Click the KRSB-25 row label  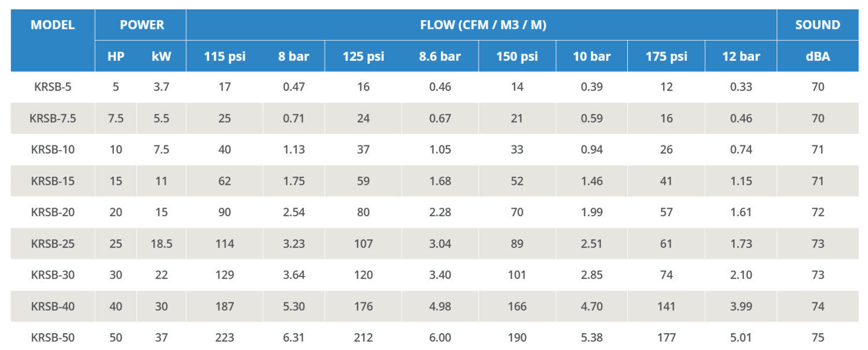53,243
